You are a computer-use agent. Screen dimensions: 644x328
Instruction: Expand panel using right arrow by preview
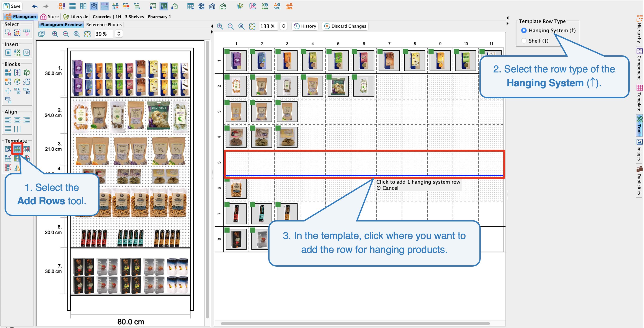pos(212,32)
